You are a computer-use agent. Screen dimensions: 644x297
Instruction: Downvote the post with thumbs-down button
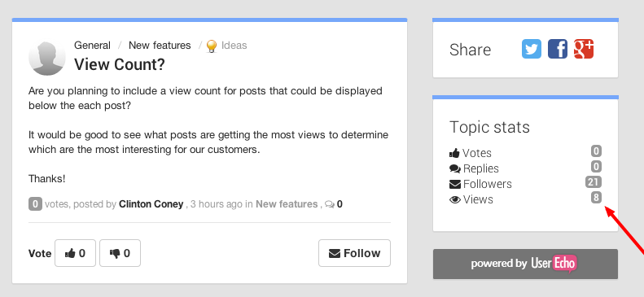pos(120,253)
